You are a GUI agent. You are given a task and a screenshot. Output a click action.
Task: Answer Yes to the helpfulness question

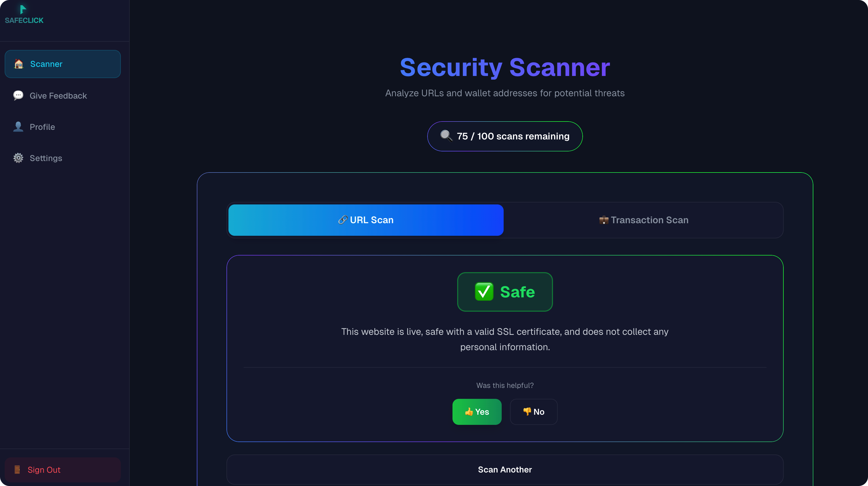(477, 412)
